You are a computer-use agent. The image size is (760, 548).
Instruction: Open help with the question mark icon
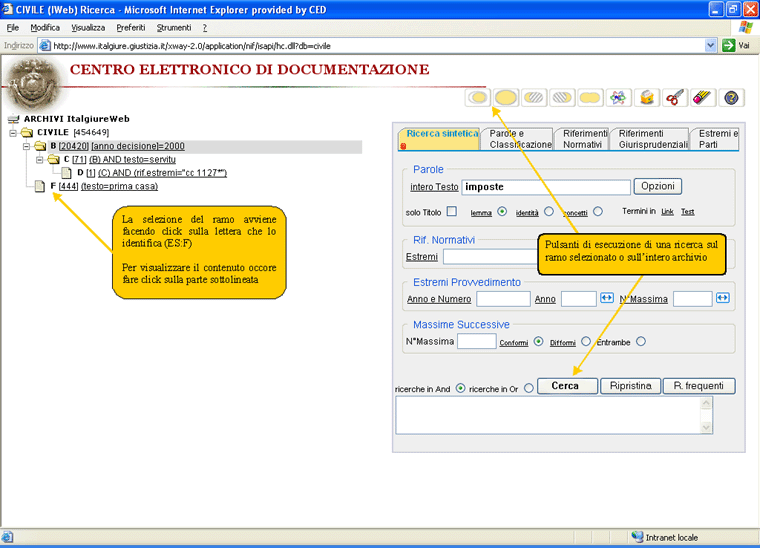tap(731, 97)
